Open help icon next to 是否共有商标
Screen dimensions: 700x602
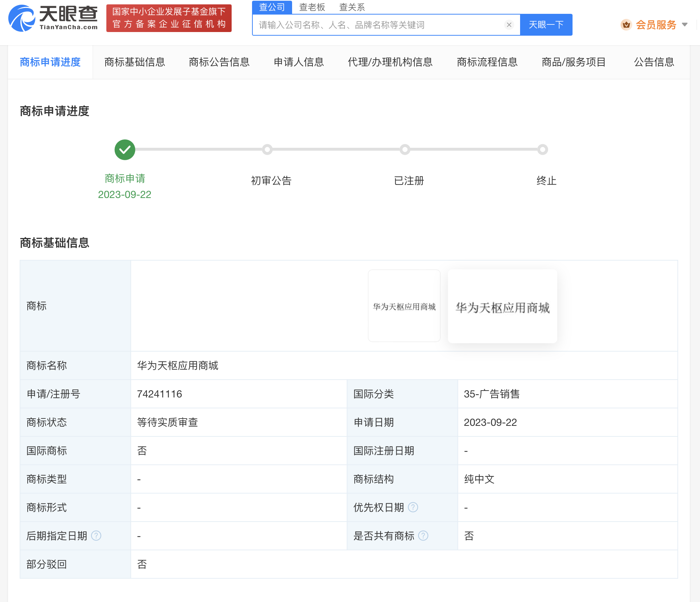(x=423, y=535)
